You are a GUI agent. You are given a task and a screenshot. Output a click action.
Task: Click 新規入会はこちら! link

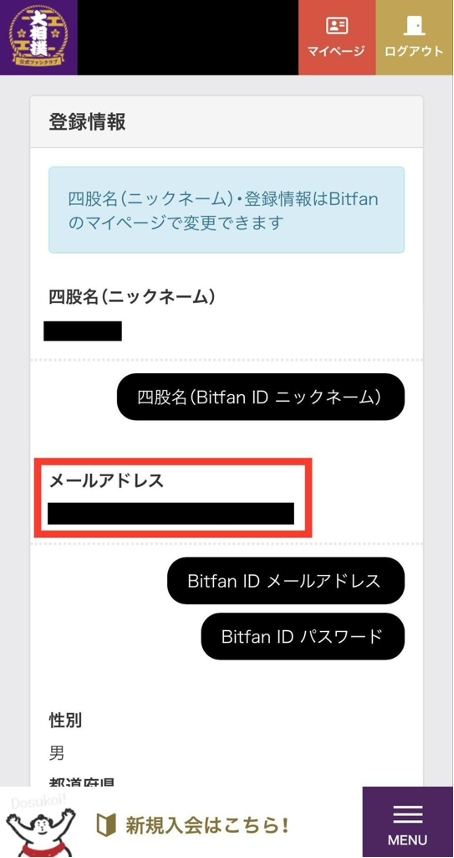pyautogui.click(x=207, y=825)
